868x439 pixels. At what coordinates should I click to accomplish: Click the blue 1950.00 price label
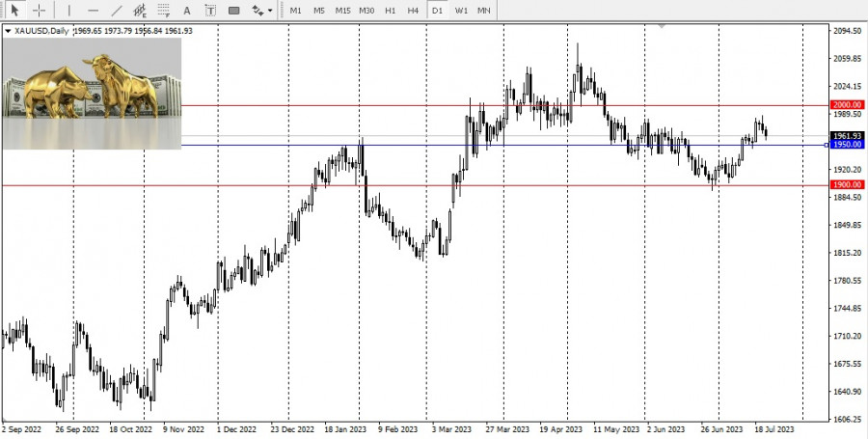click(x=847, y=145)
